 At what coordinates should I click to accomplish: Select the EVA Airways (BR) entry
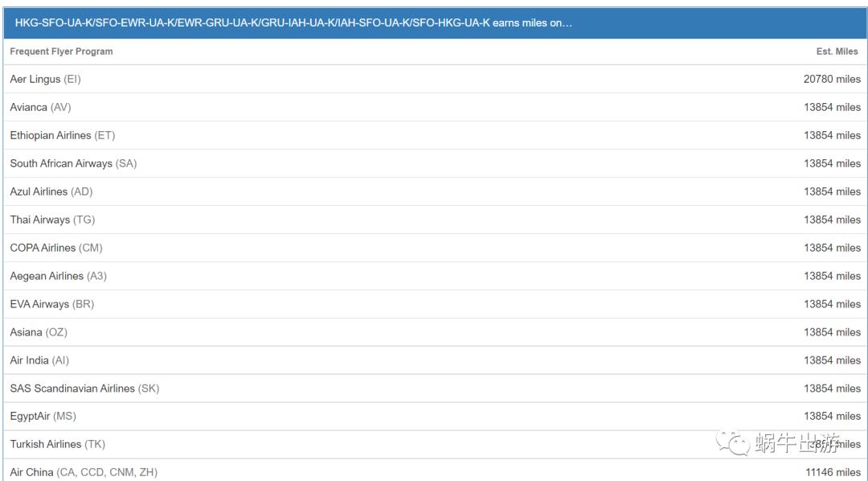[x=52, y=304]
